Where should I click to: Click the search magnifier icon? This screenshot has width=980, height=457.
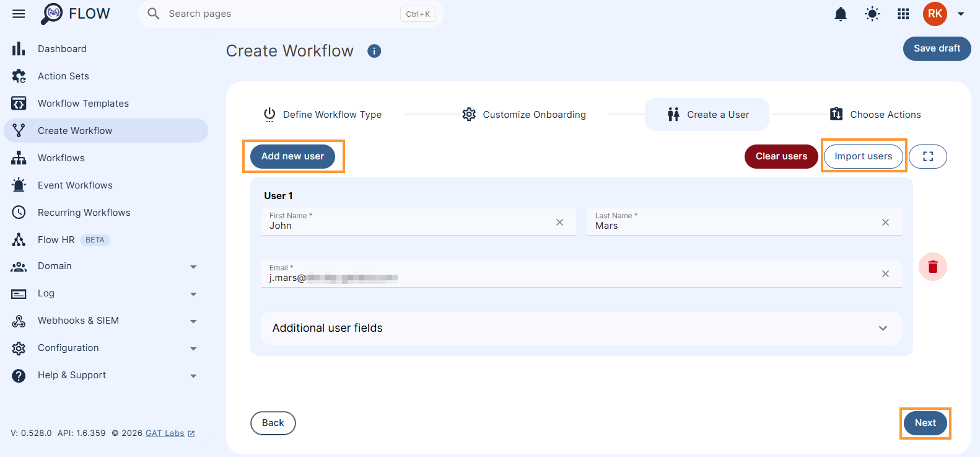tap(153, 14)
